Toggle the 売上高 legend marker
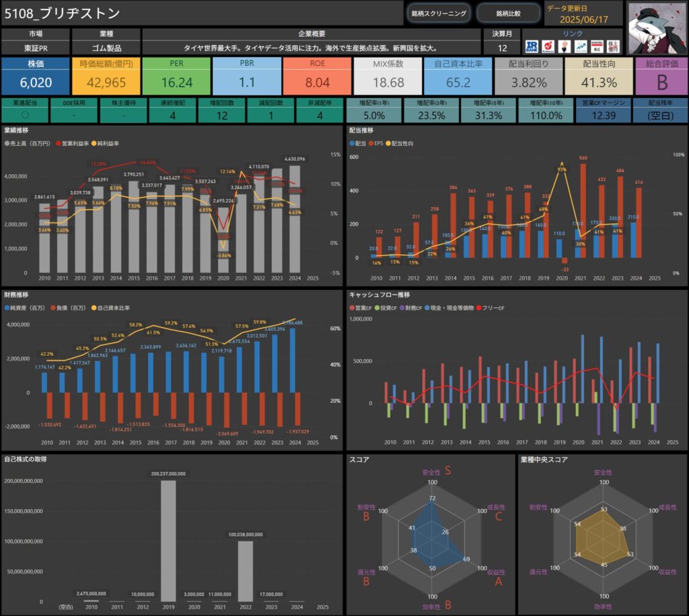The width and height of the screenshot is (689, 616). [x=7, y=143]
